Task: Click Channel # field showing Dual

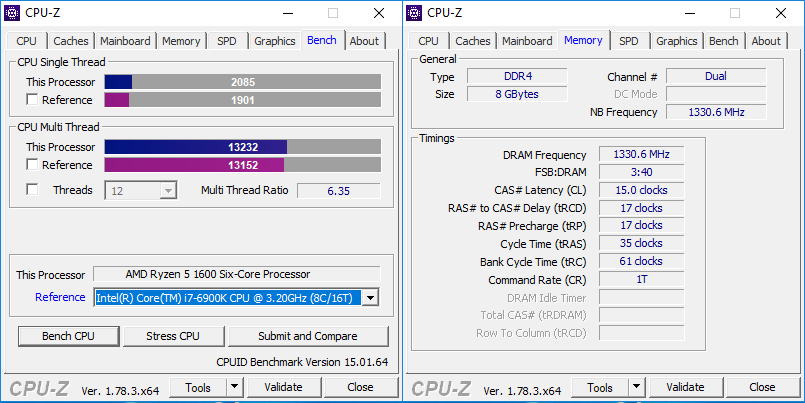Action: pyautogui.click(x=716, y=76)
